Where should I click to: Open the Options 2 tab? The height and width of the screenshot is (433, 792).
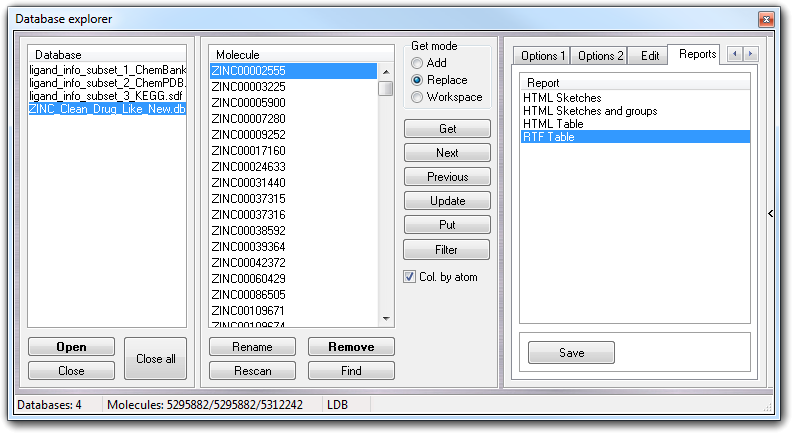coord(600,56)
